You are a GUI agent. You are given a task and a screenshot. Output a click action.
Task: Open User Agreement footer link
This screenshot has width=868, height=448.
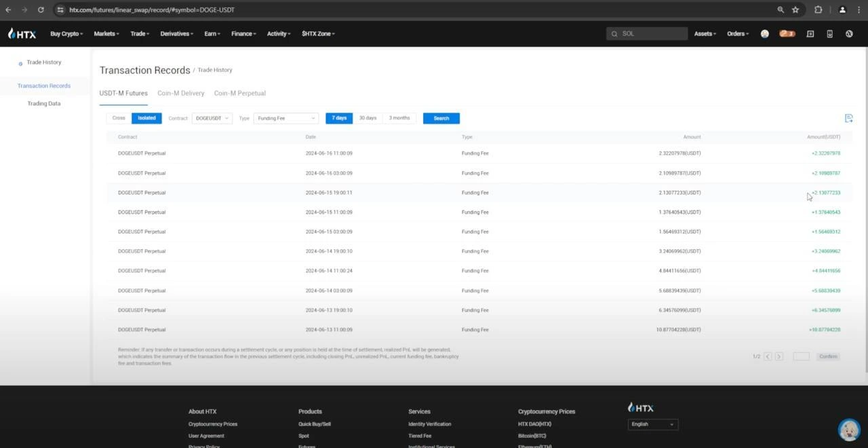point(206,436)
